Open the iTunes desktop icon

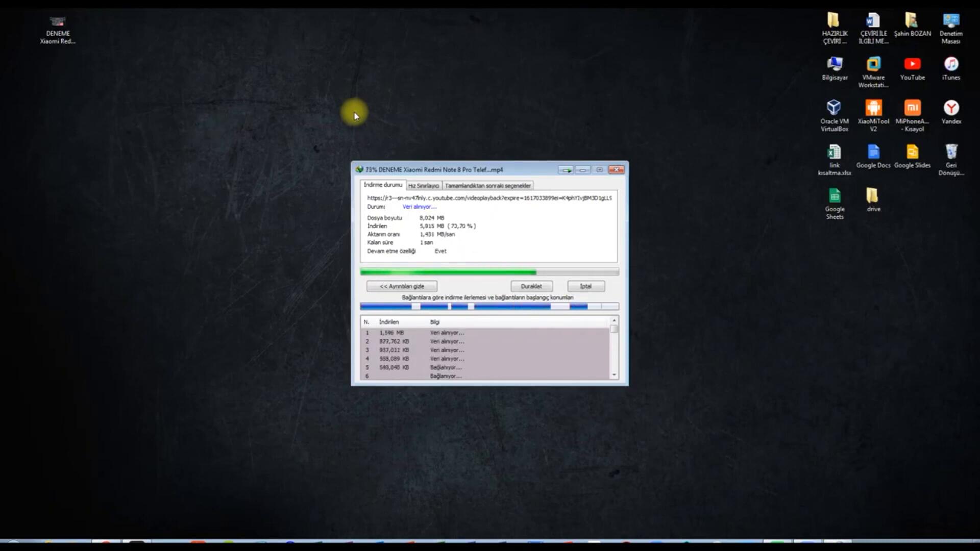(951, 65)
